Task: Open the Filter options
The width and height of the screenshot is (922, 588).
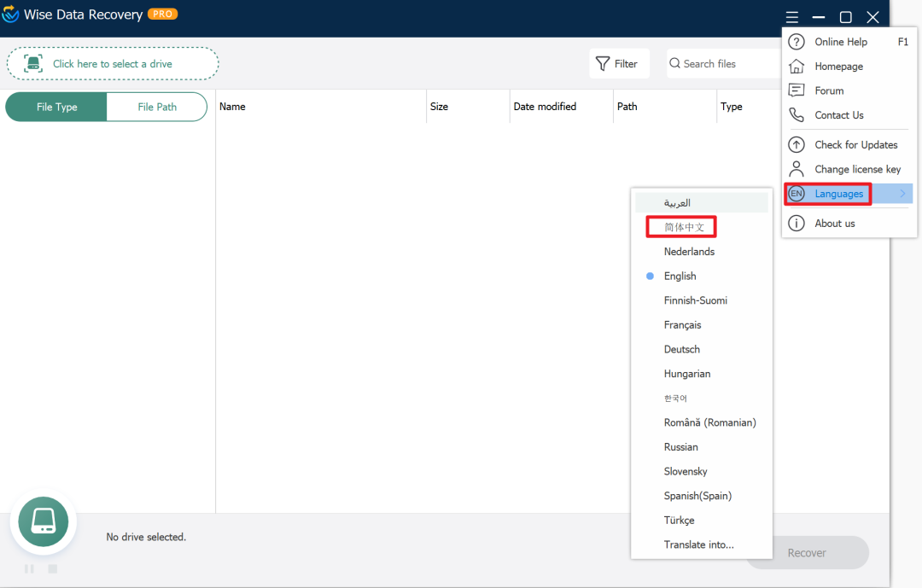Action: [619, 63]
